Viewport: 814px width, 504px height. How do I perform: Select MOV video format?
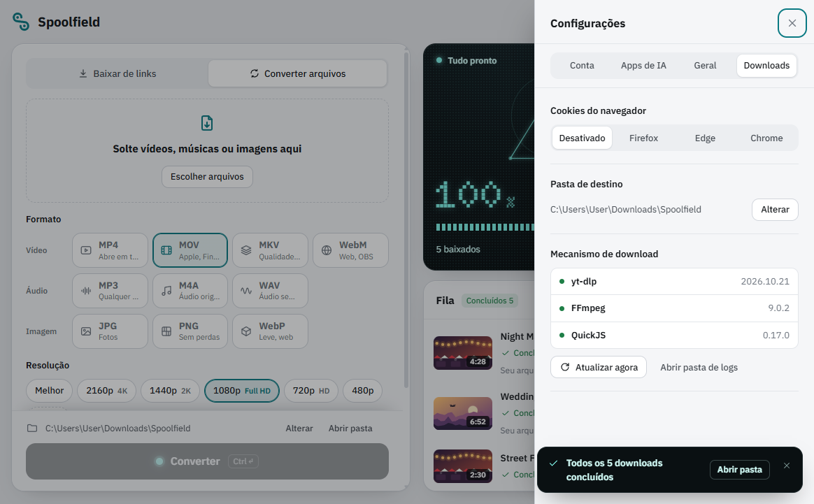coord(190,250)
